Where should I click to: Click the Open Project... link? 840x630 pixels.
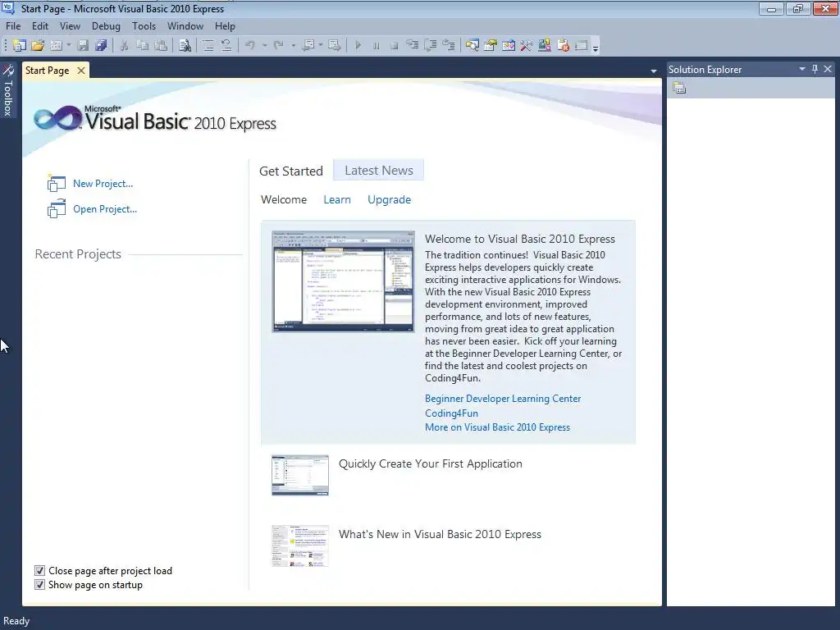coord(105,209)
